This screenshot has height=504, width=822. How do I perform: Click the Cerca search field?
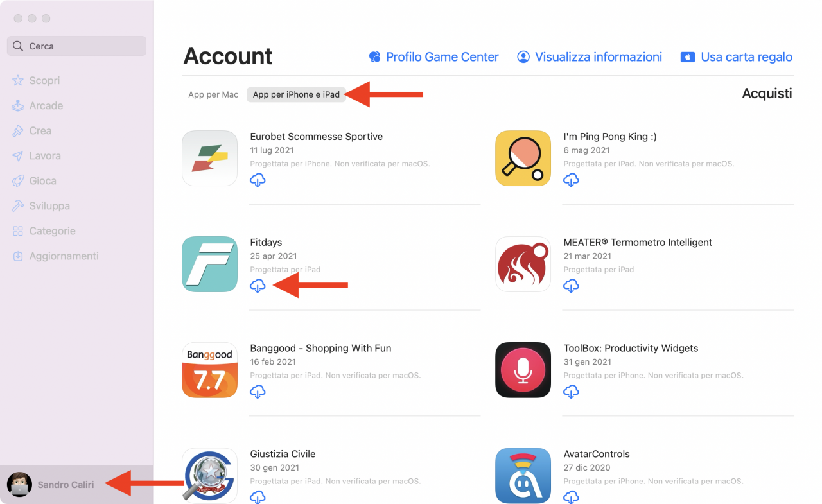coord(76,46)
